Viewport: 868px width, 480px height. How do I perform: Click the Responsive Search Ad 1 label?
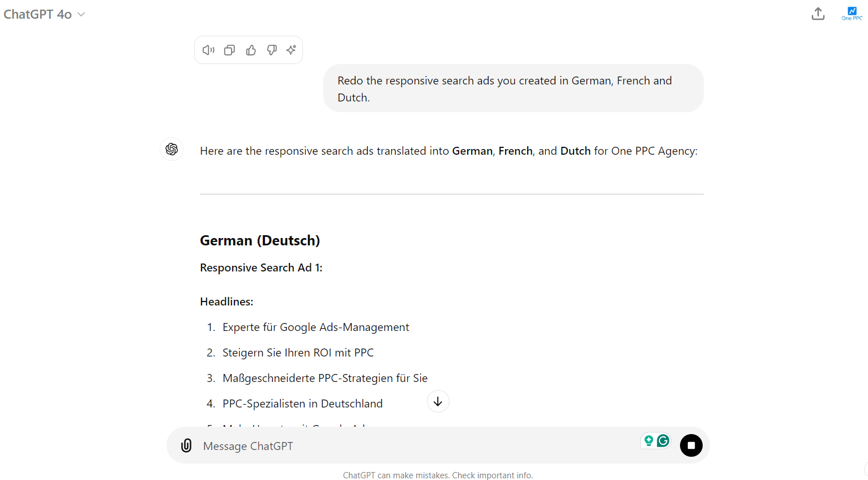(x=261, y=267)
